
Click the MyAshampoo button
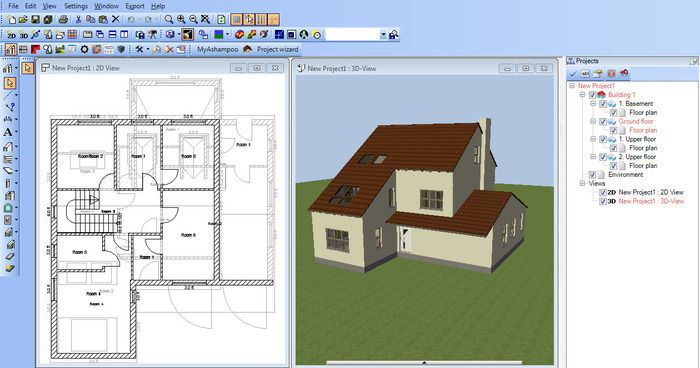(217, 49)
